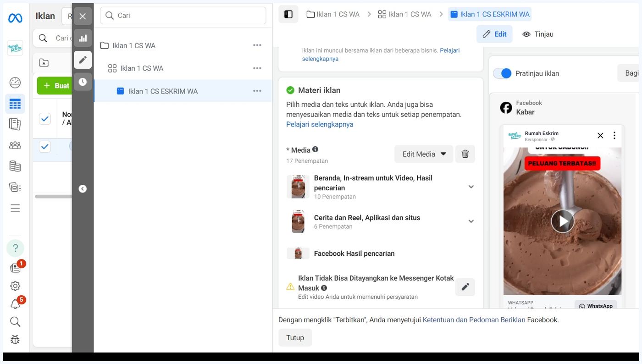Open Ketentuan dan Pedoman Beriklan link
The height and width of the screenshot is (364, 642).
coord(474,320)
